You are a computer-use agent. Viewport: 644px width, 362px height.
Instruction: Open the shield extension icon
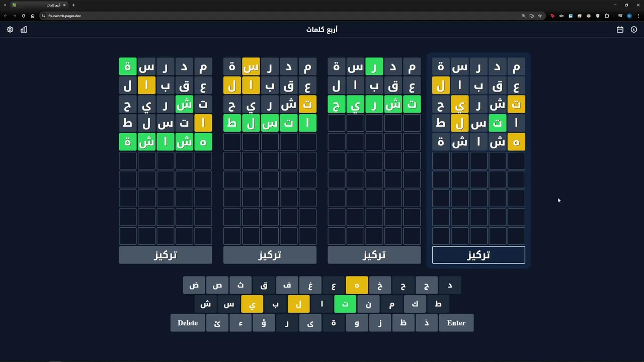pos(598,16)
